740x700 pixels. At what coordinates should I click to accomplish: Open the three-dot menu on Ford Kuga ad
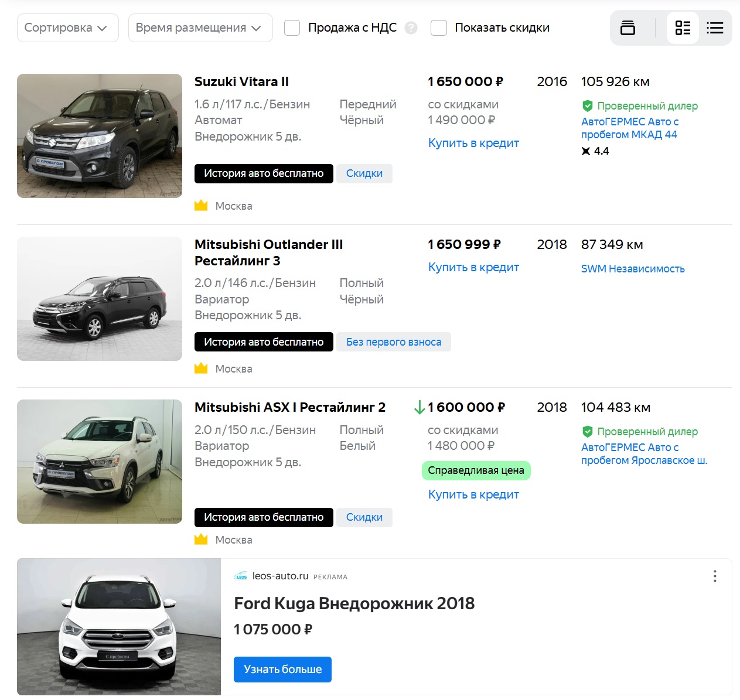(715, 576)
